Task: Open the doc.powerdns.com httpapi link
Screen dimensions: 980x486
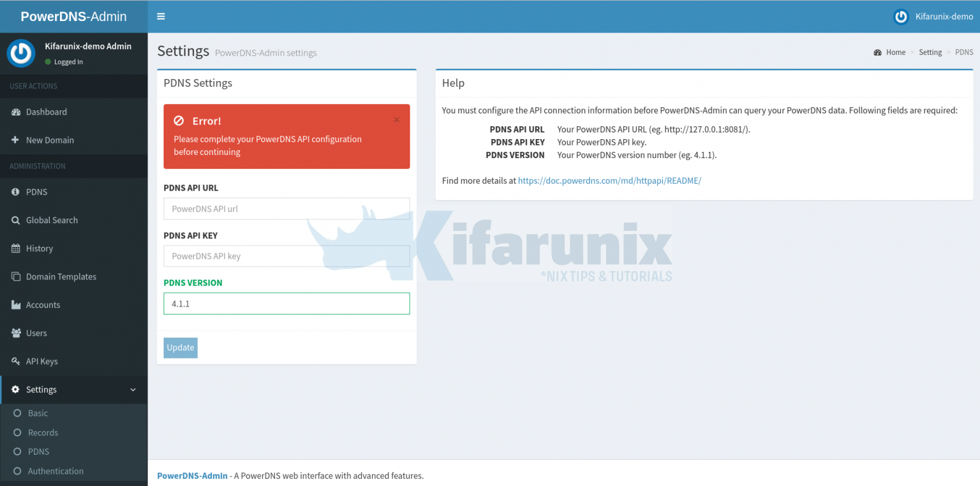Action: click(609, 180)
